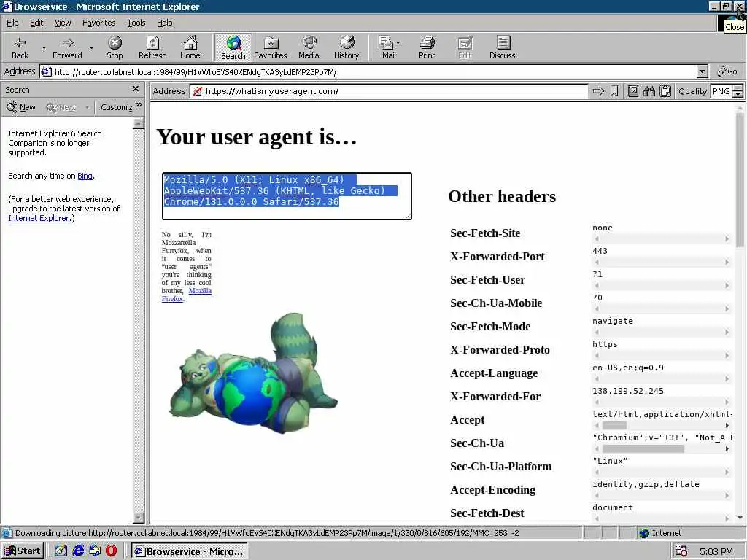
Task: Click the Search panel scroll-up arrow
Action: 138,122
